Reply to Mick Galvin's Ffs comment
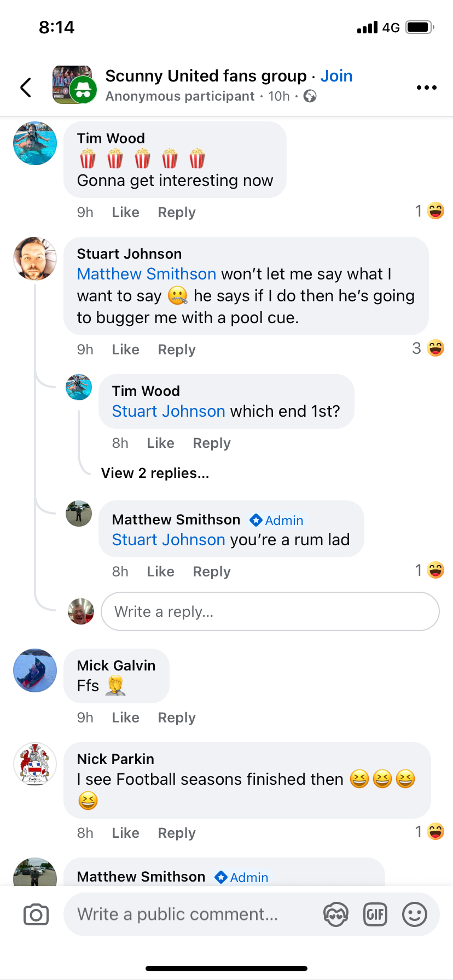453x980 pixels. 176,717
